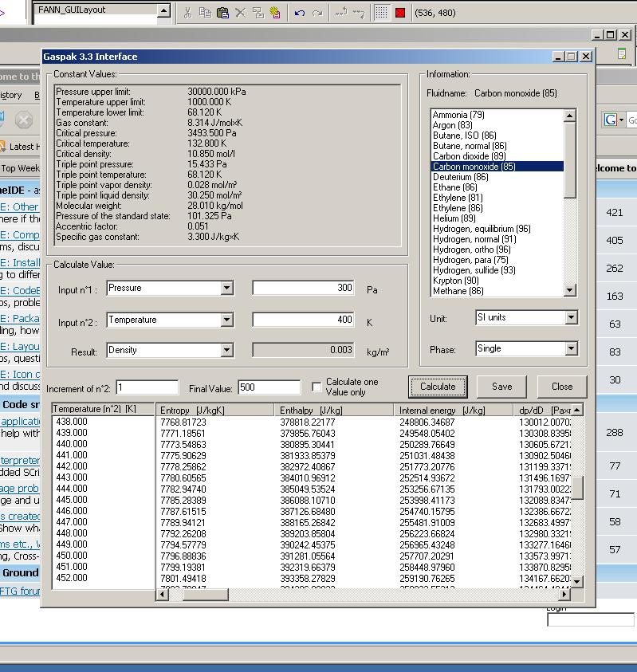This screenshot has width=637, height=672.
Task: Click the Delete X icon in toolbar
Action: coord(240,13)
